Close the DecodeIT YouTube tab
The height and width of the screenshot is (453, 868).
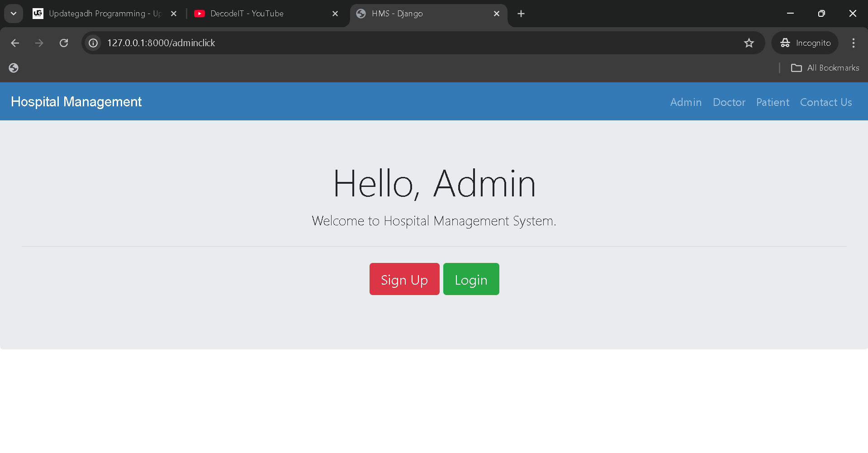tap(335, 14)
